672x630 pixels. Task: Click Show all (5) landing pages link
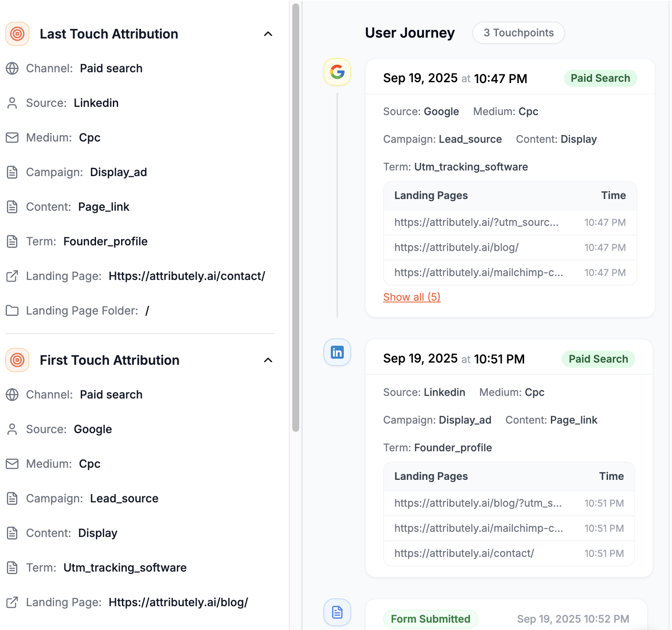click(412, 297)
